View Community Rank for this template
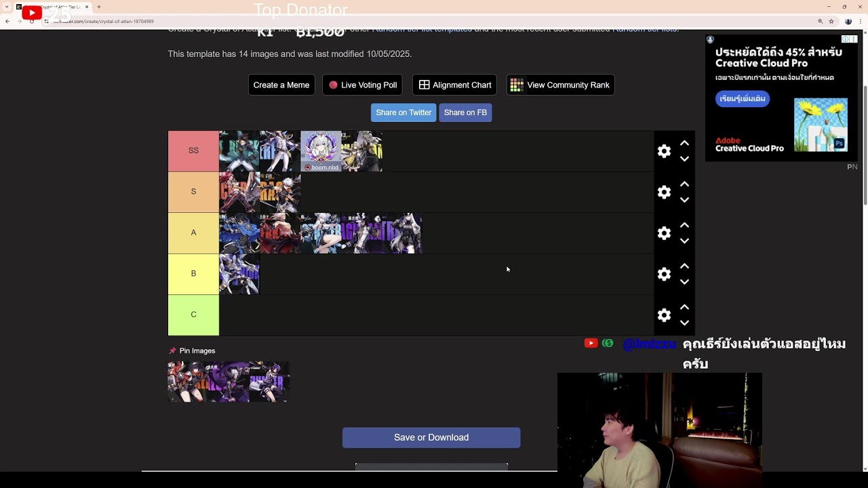Viewport: 868px width, 488px height. pyautogui.click(x=560, y=85)
